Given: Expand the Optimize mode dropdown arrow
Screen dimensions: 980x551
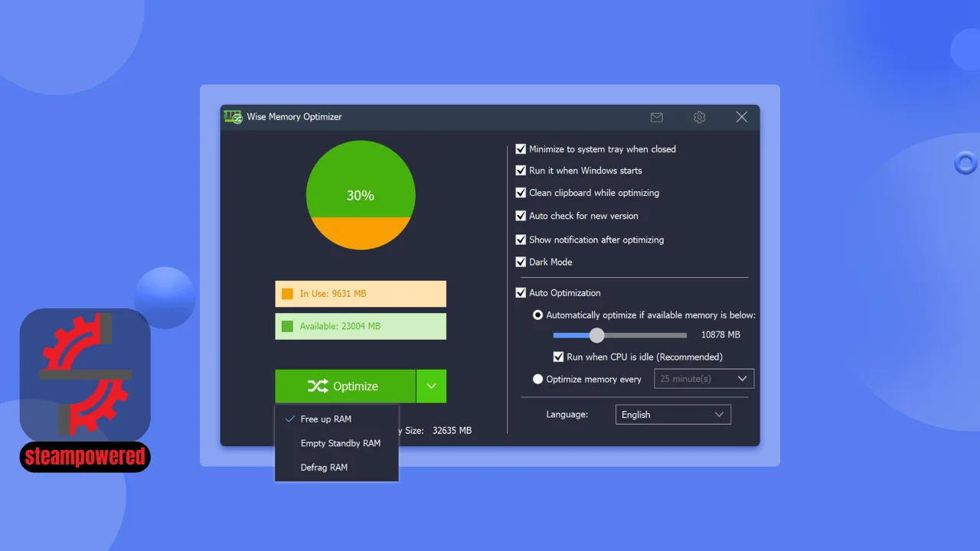Looking at the screenshot, I should (432, 386).
